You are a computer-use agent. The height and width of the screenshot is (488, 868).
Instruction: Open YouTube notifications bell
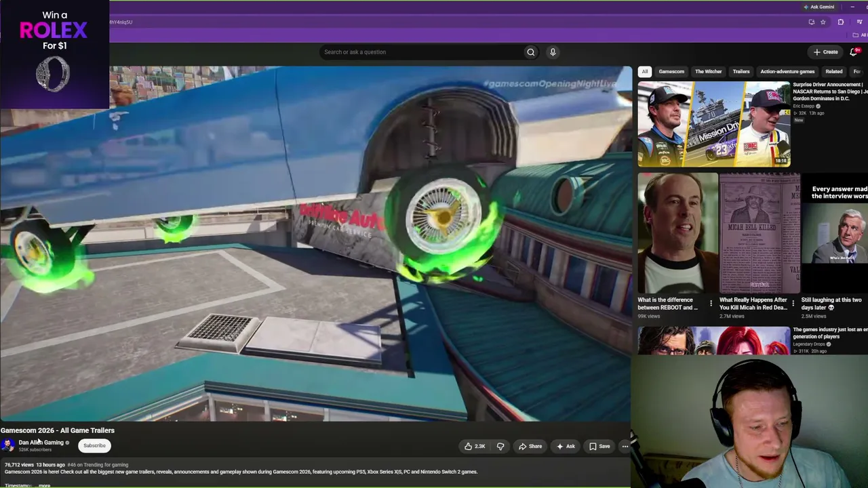(x=854, y=52)
